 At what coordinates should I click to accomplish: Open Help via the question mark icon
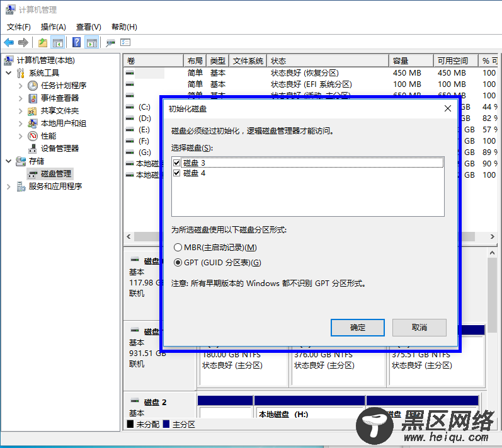76,42
